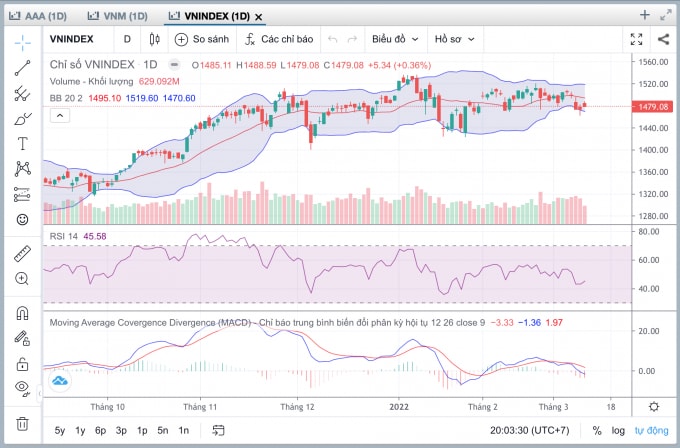Maximize the chart panel arrow icon
The image size is (680, 448).
pos(666,15)
